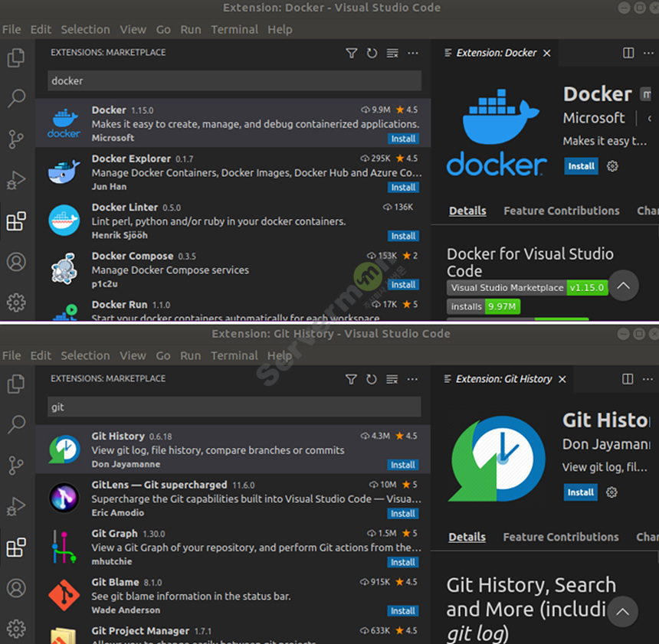Open File menu in top window
The height and width of the screenshot is (644, 659).
[x=11, y=29]
